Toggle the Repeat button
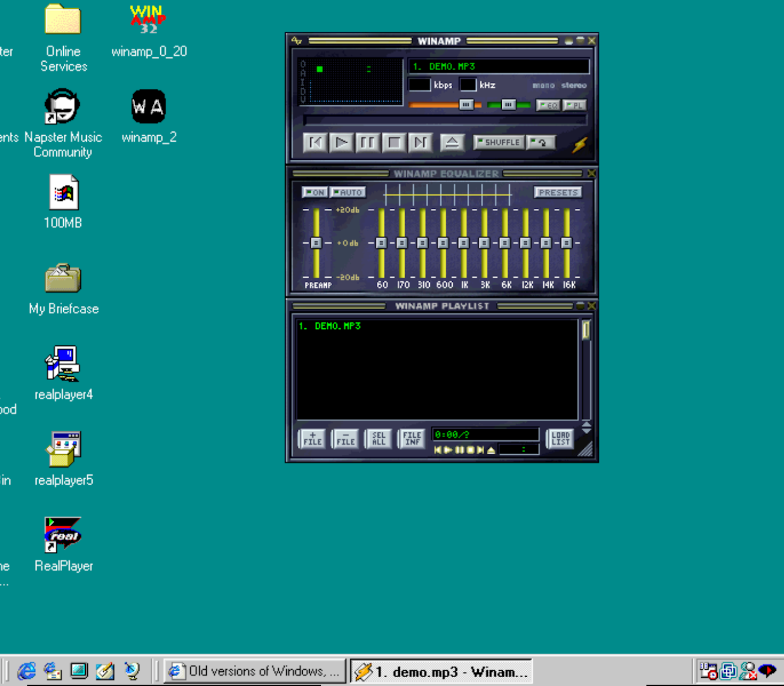This screenshot has width=784, height=686. (541, 142)
